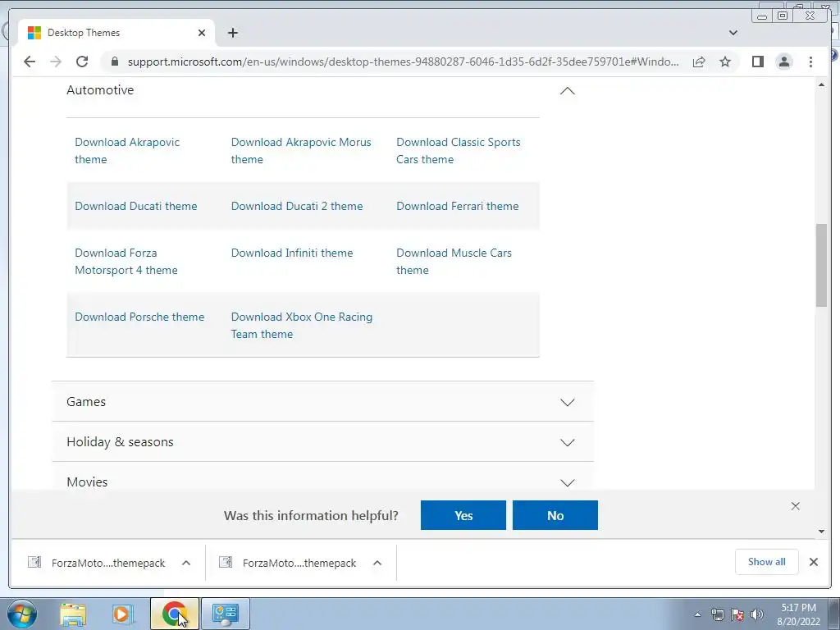The image size is (840, 630).
Task: Click the scrollbar up arrow
Action: [821, 84]
